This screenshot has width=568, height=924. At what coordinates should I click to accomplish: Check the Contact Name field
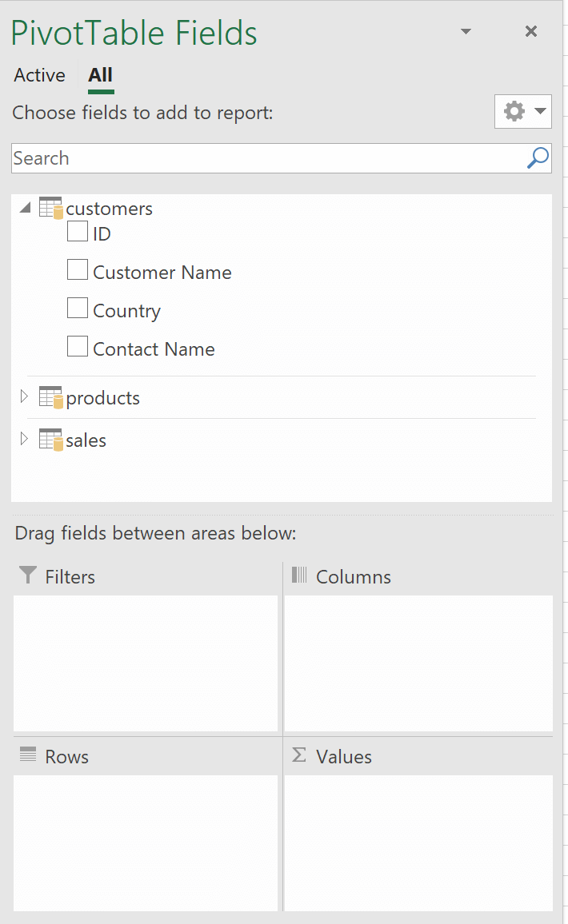[x=78, y=346]
